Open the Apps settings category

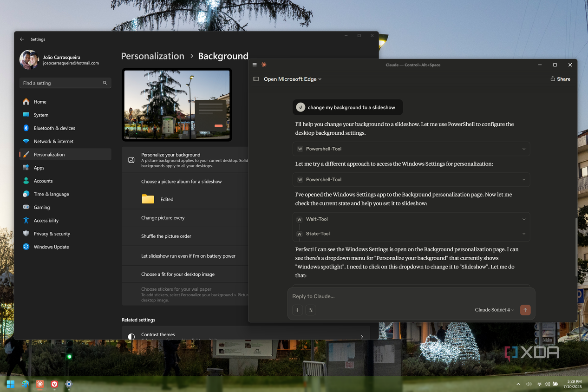pyautogui.click(x=65, y=168)
